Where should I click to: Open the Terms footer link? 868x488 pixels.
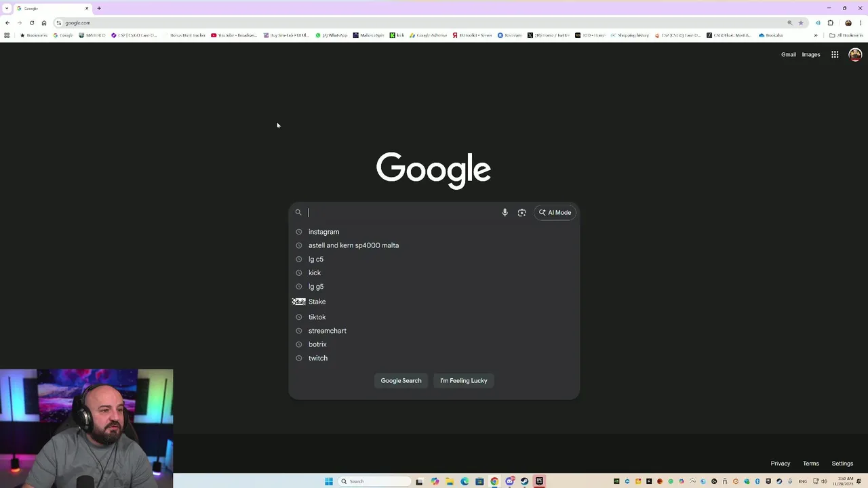tap(811, 464)
